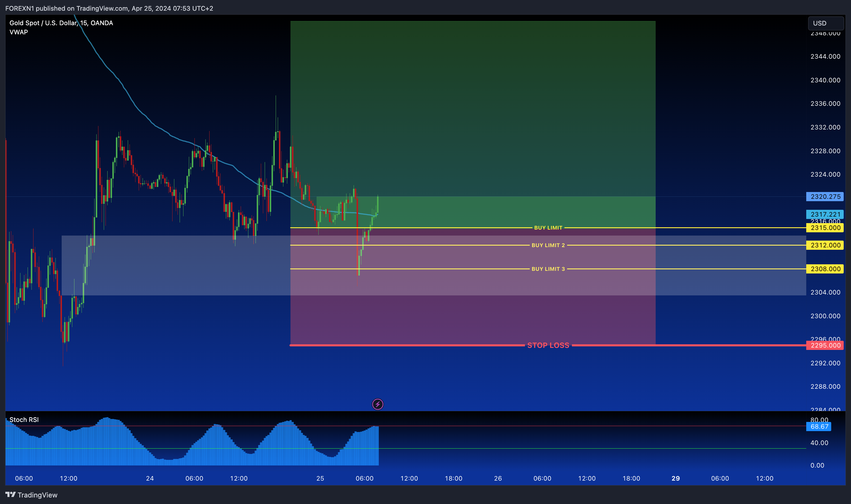The image size is (851, 504).
Task: Click the Stoch RSI value 68.67
Action: (x=819, y=427)
